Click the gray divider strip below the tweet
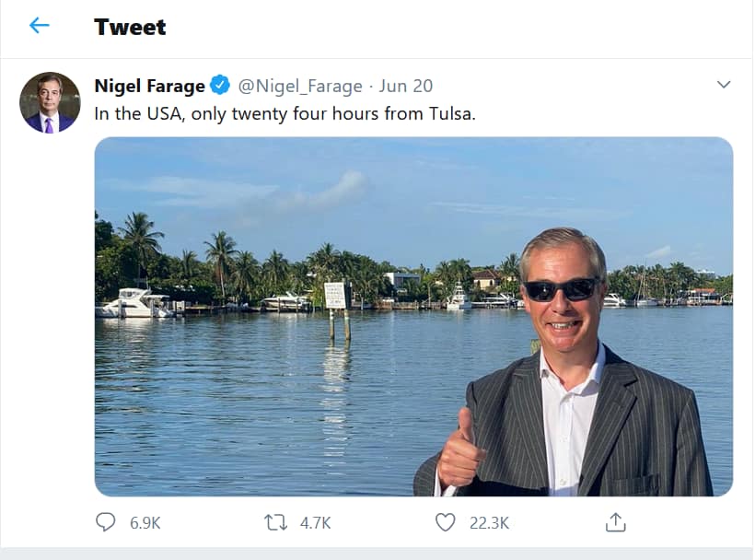 pos(377,554)
